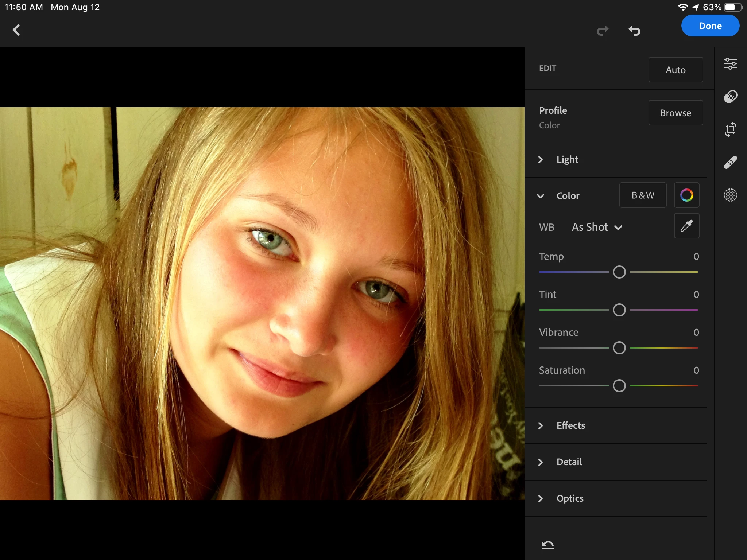Toggle B&W black and white mode
Viewport: 747px width, 560px height.
643,195
